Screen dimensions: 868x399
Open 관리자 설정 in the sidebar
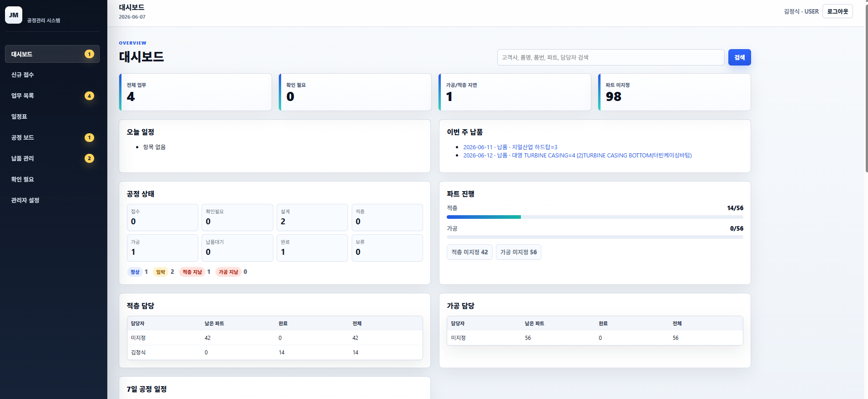(x=52, y=201)
